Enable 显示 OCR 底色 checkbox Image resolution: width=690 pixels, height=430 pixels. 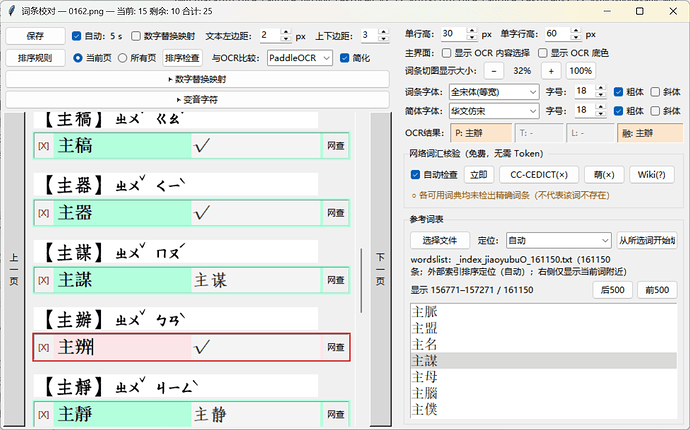point(543,53)
